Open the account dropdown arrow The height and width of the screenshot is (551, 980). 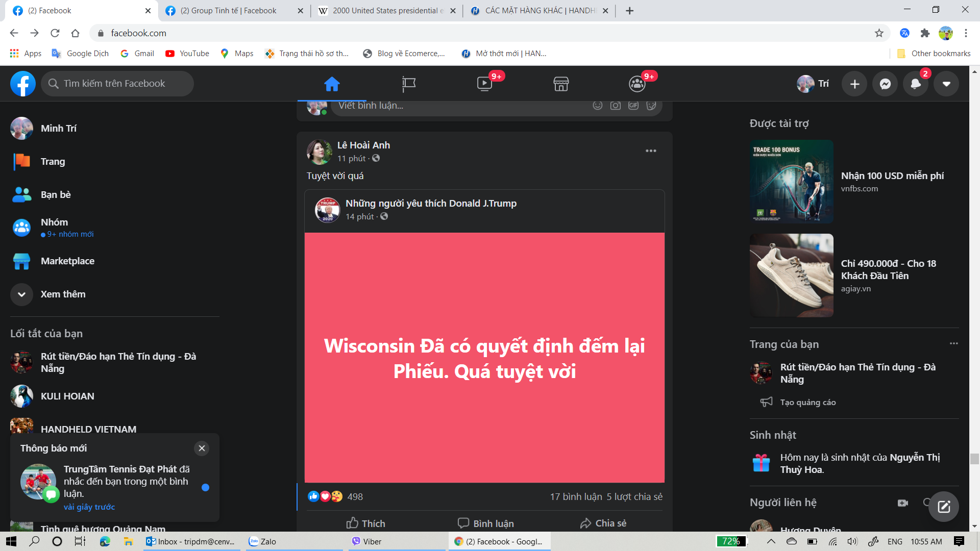[946, 84]
